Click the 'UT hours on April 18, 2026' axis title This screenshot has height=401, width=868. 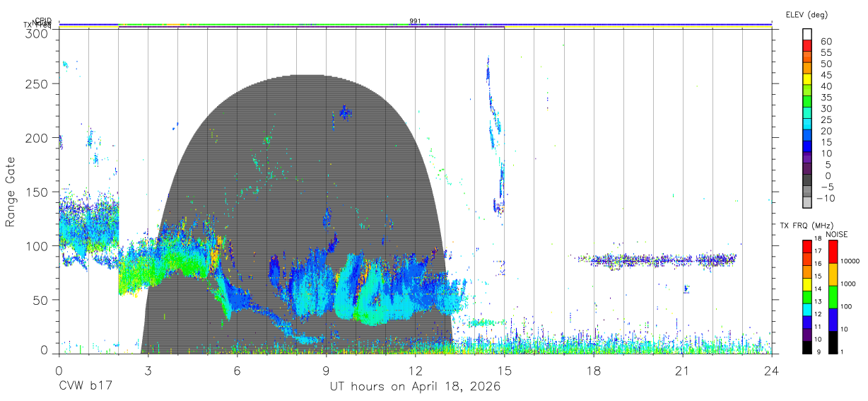pyautogui.click(x=415, y=387)
